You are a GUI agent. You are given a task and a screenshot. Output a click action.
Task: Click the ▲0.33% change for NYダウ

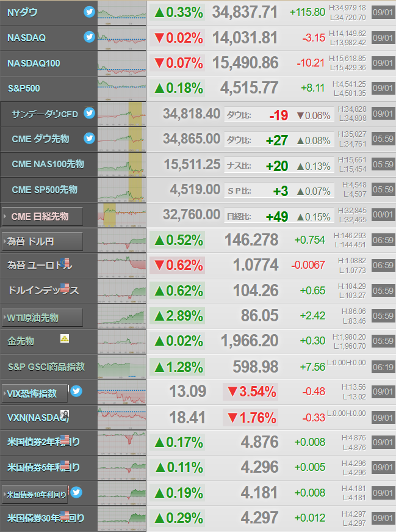click(178, 13)
